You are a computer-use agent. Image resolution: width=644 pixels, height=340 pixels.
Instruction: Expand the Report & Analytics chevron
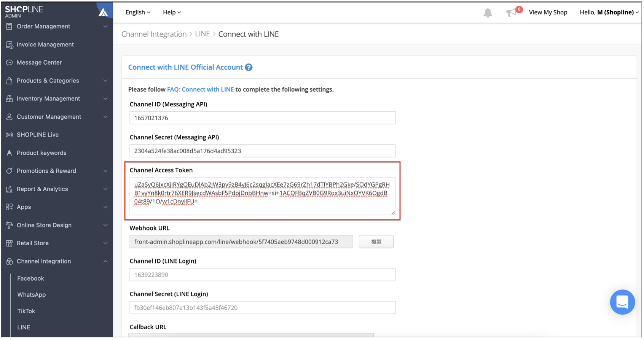(105, 189)
